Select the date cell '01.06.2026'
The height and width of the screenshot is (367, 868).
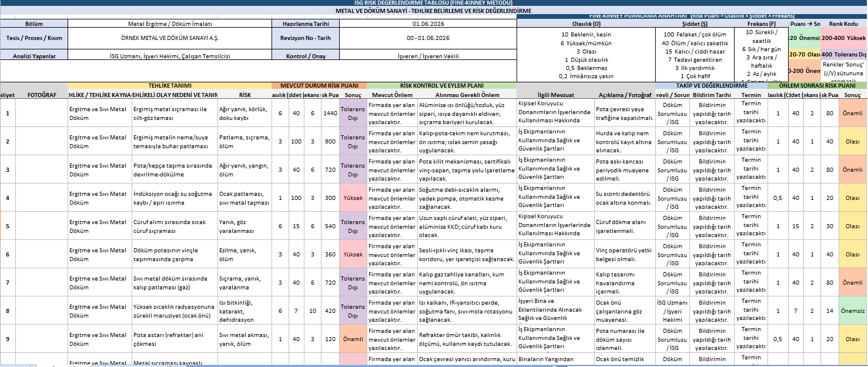428,24
